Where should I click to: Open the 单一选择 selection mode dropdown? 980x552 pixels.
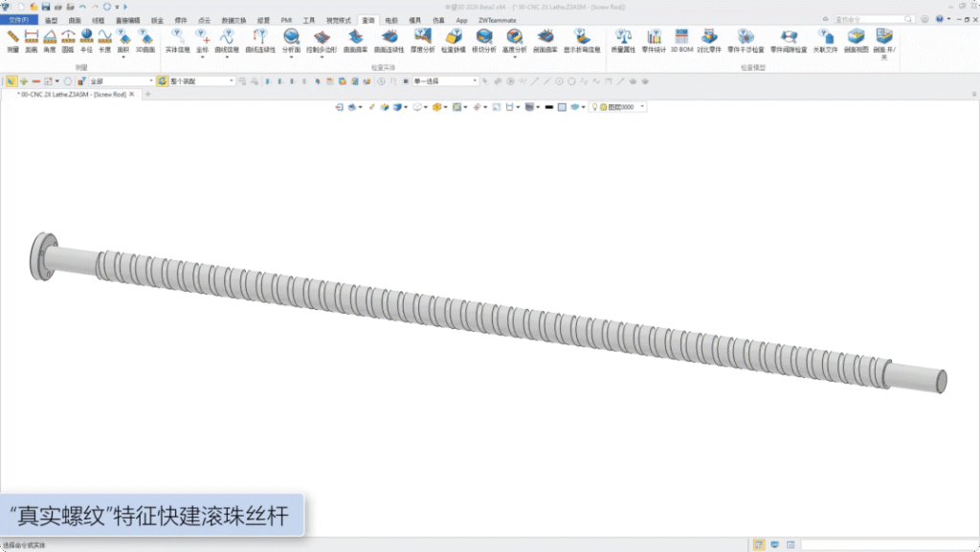[x=445, y=81]
